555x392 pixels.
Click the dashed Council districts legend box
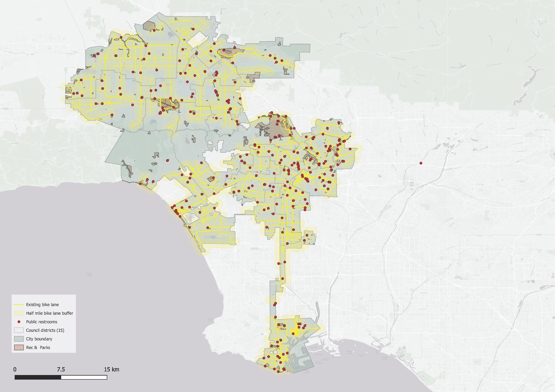[x=19, y=330]
